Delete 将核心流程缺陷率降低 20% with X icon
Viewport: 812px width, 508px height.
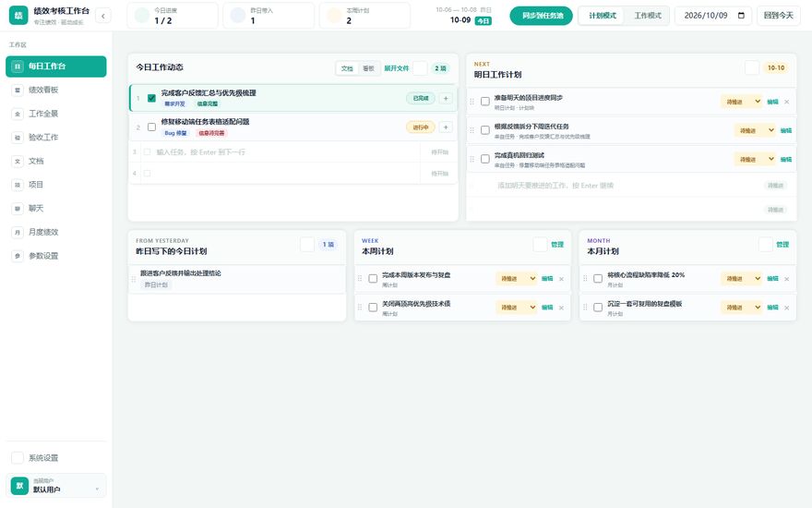786,279
